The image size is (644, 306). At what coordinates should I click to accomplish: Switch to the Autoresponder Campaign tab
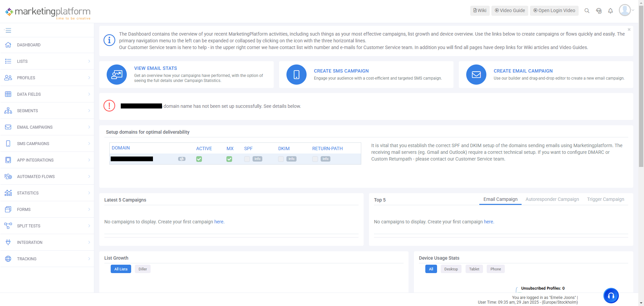point(552,199)
